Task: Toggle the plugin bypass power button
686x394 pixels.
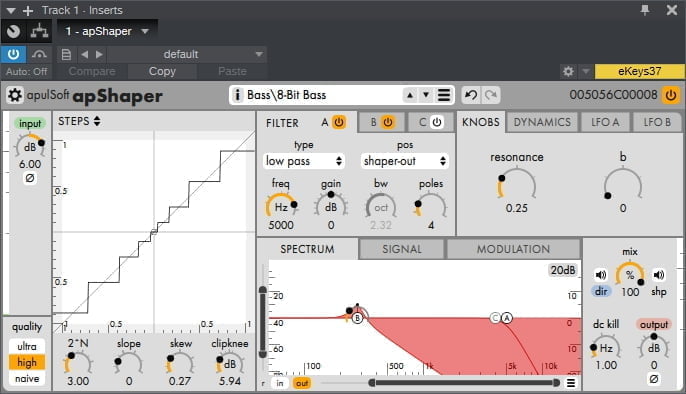Action: pyautogui.click(x=13, y=54)
